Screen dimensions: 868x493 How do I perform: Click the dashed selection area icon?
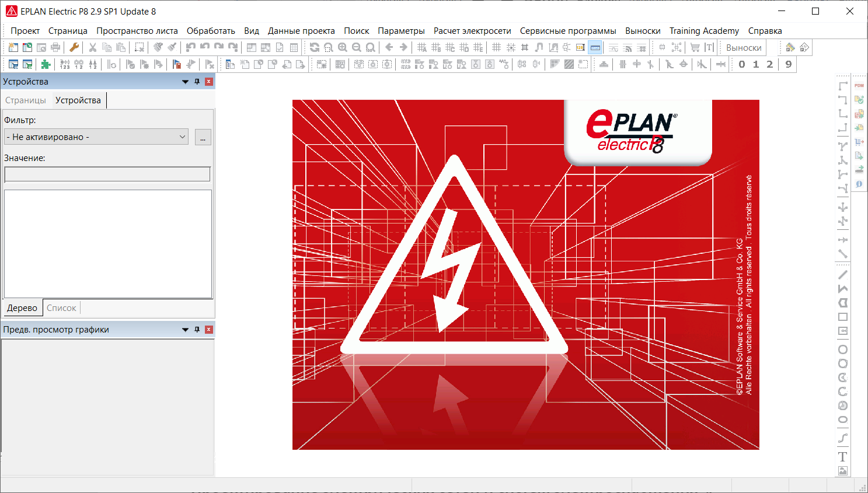[x=140, y=48]
